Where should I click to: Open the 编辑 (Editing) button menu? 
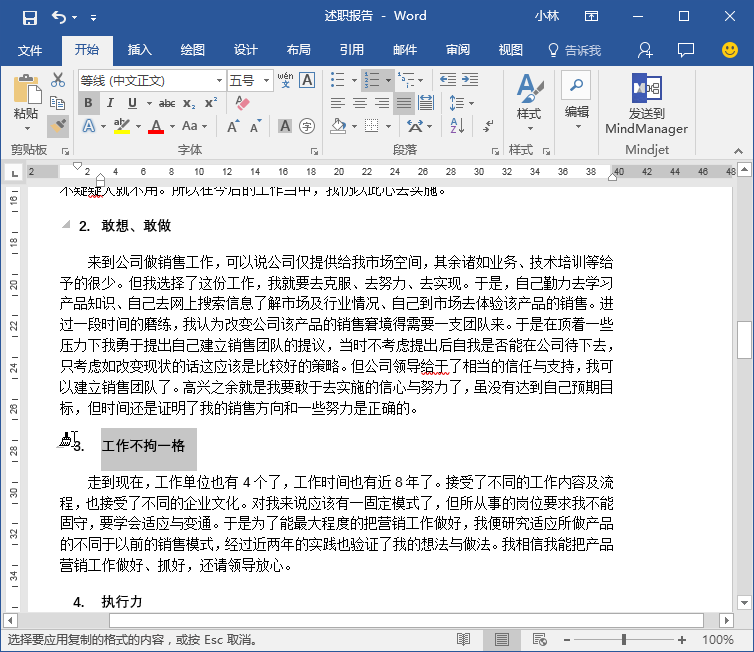coord(577,100)
